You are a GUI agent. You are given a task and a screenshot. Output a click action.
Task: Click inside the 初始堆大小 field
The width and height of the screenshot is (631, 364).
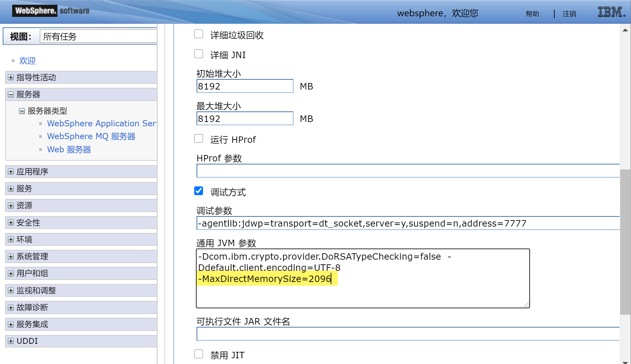pyautogui.click(x=245, y=86)
